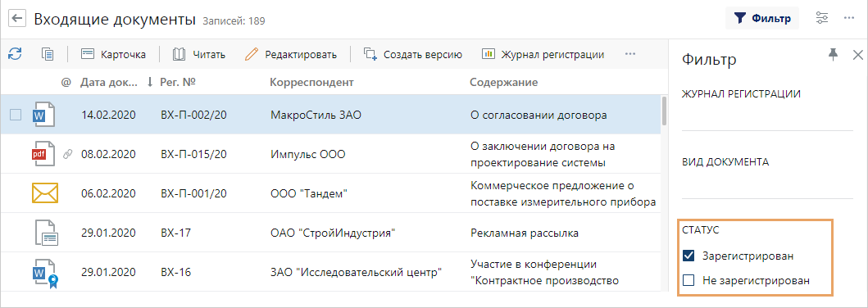Open the header more options ellipsis
The height and width of the screenshot is (308, 868).
tap(850, 18)
